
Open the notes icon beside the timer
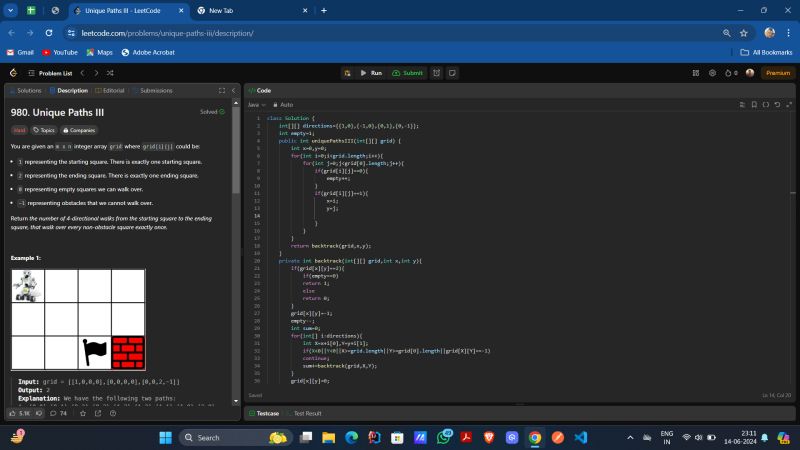[x=452, y=73]
